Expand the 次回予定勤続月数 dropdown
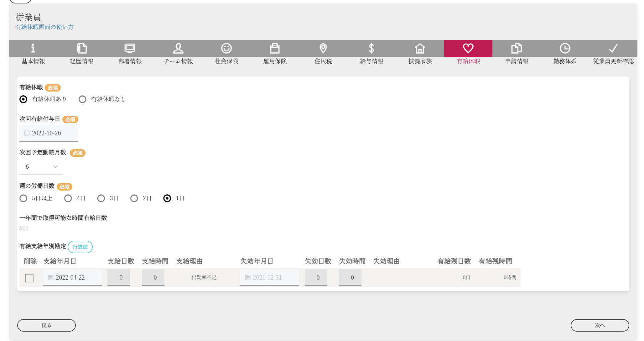 tap(41, 167)
